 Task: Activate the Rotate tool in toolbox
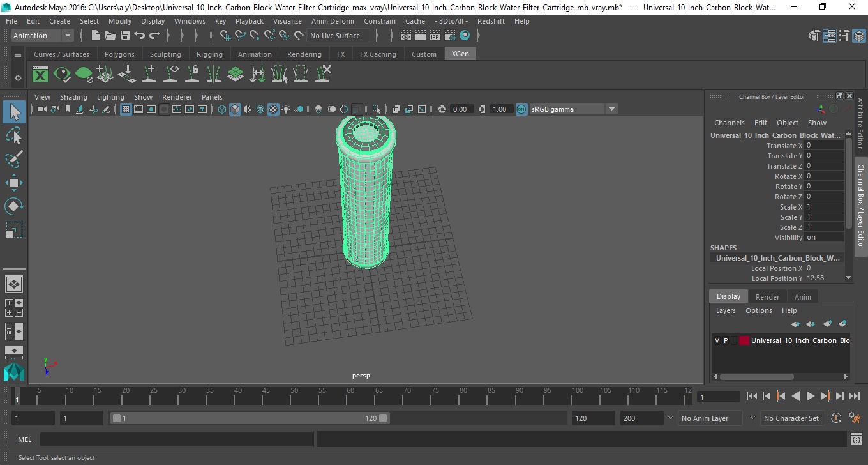[x=14, y=206]
